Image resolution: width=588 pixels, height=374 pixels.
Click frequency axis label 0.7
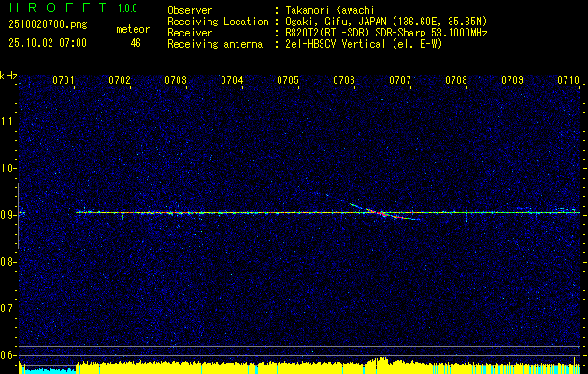point(7,309)
